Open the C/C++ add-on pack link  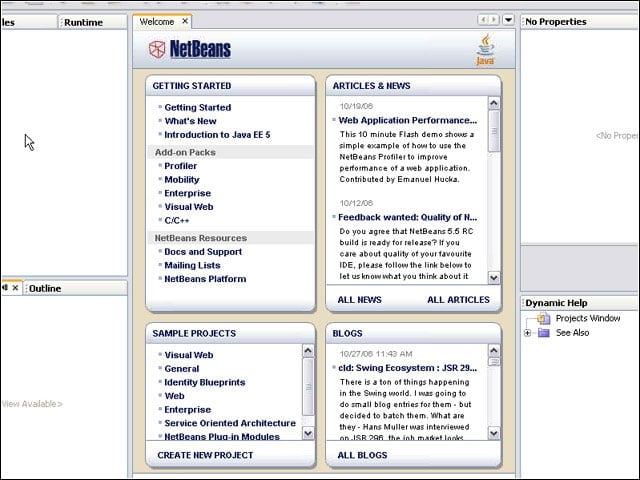click(x=176, y=220)
